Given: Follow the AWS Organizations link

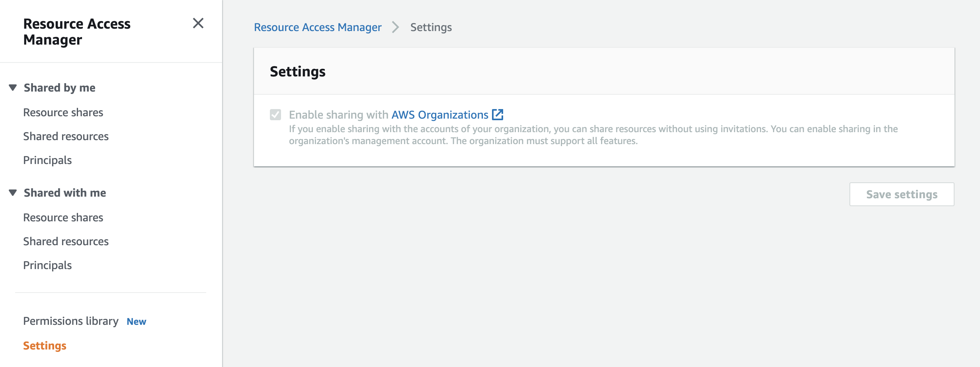Looking at the screenshot, I should [x=440, y=115].
